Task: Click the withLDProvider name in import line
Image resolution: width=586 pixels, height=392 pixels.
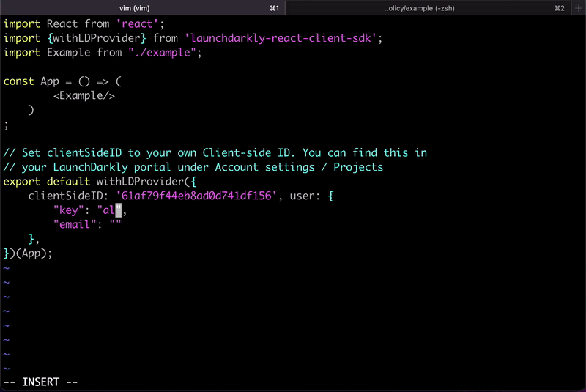Action: (97, 38)
